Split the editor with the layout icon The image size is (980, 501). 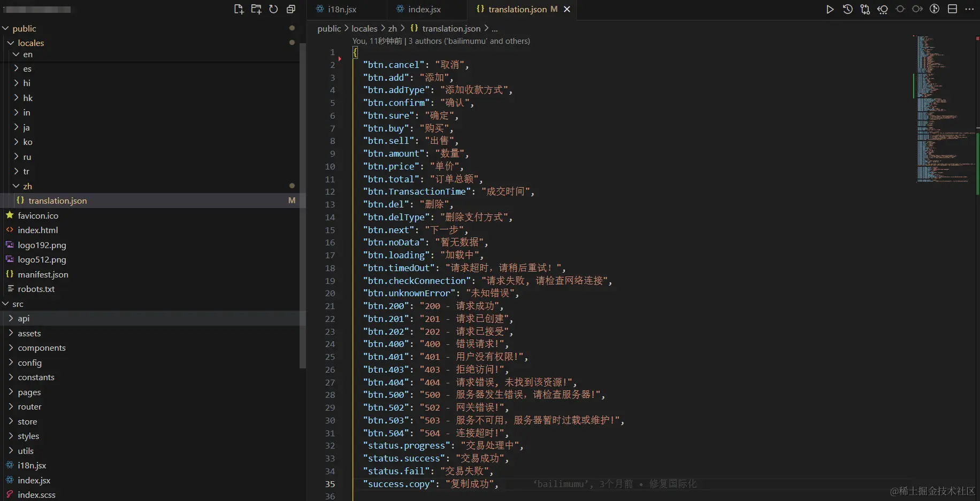point(952,9)
